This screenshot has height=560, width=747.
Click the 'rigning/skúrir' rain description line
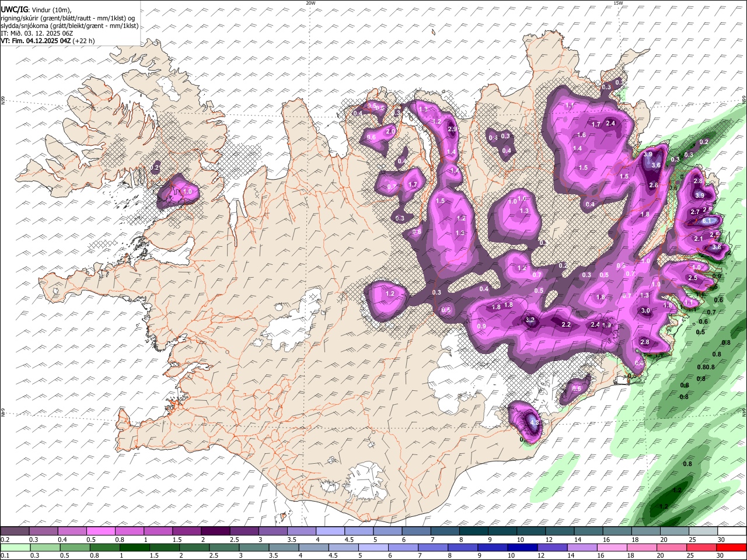[68, 18]
